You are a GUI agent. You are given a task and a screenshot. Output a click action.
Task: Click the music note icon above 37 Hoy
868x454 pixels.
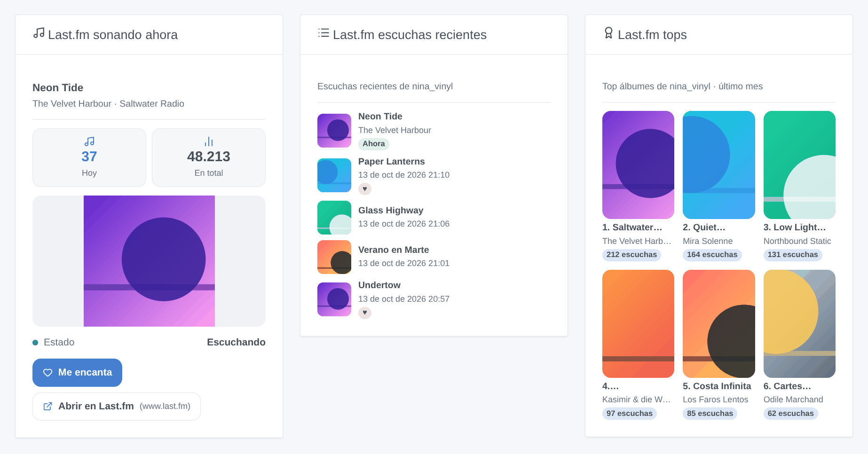tap(89, 141)
